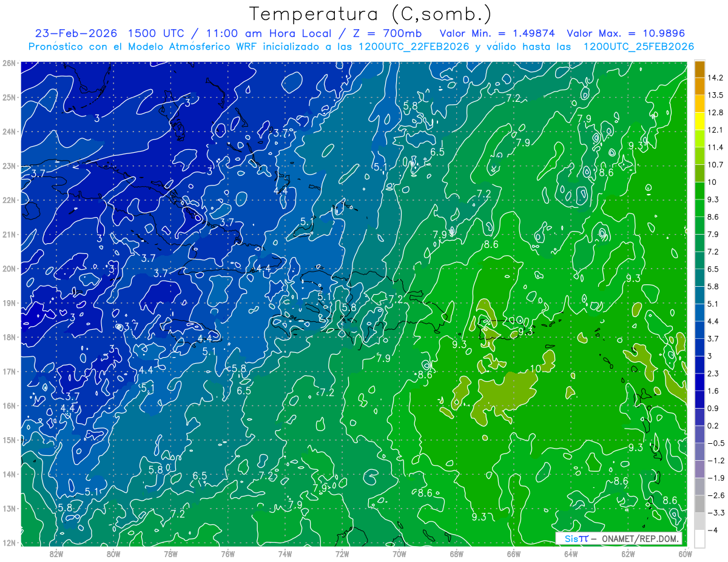This screenshot has height=562, width=728.
Task: Select the "12.8" color scale value
Action: pyautogui.click(x=715, y=113)
